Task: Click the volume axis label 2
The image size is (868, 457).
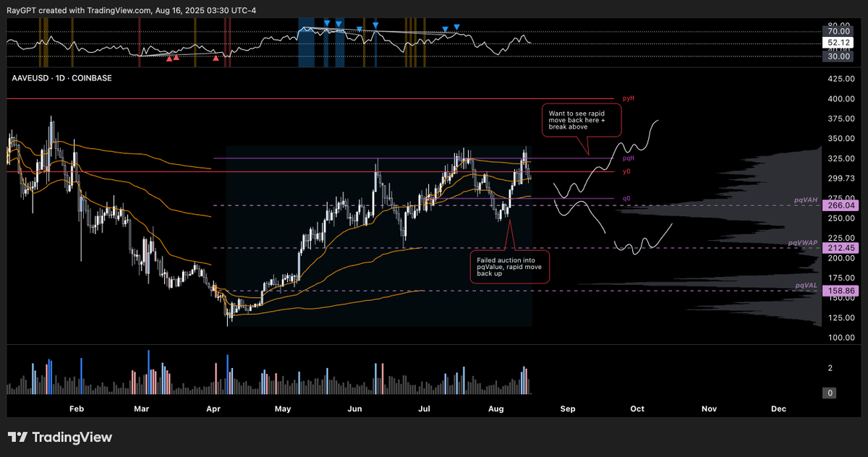Action: click(830, 368)
